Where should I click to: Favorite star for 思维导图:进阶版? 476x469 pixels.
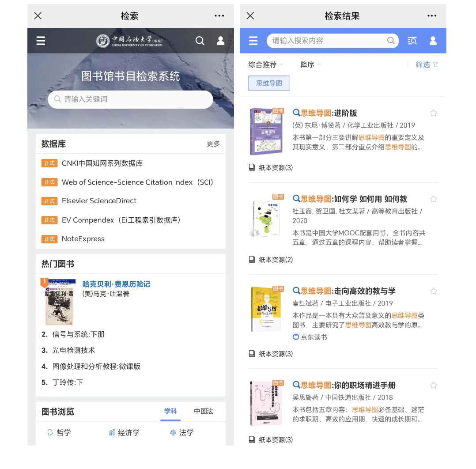434,113
